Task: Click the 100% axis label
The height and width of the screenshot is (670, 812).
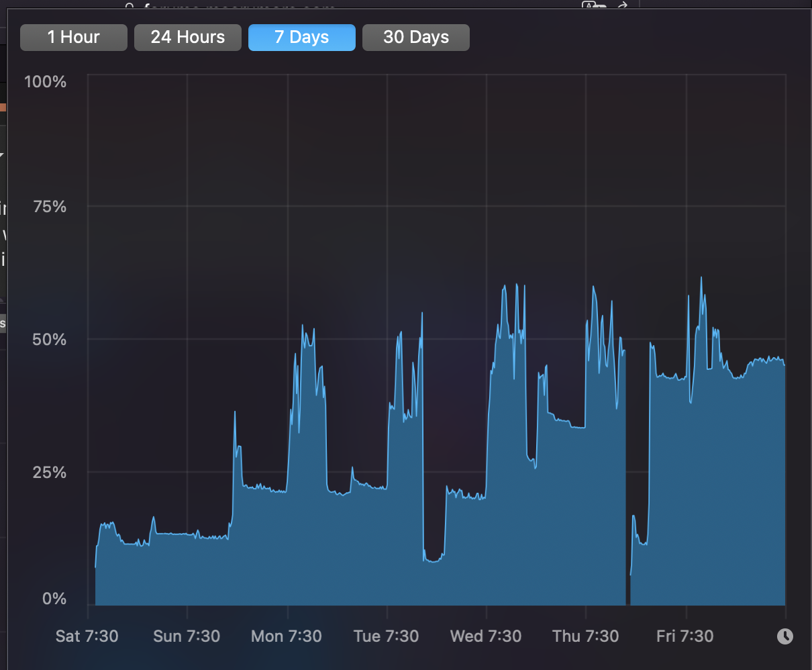Action: [46, 82]
